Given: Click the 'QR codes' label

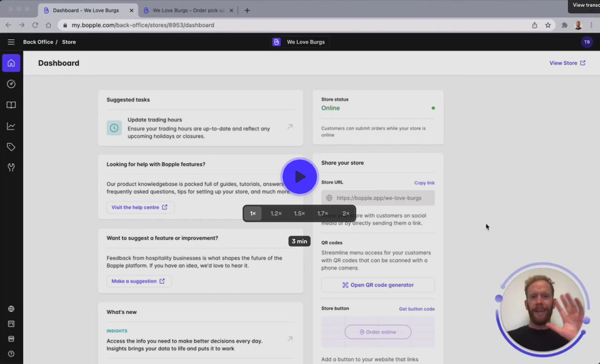Looking at the screenshot, I should 332,243.
